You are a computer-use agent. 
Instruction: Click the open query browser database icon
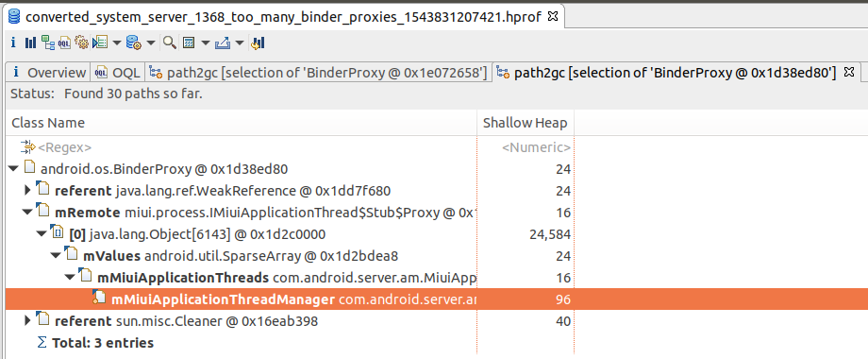pos(133,43)
